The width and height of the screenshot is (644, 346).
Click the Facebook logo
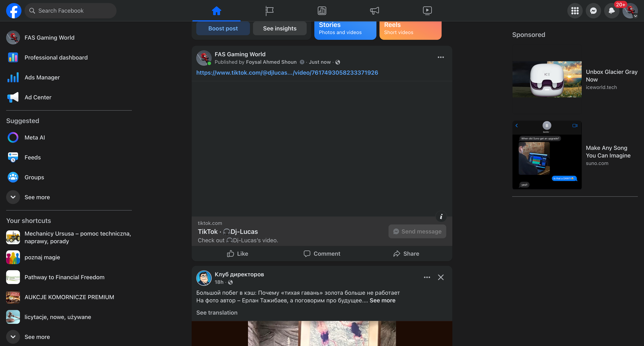coord(14,11)
